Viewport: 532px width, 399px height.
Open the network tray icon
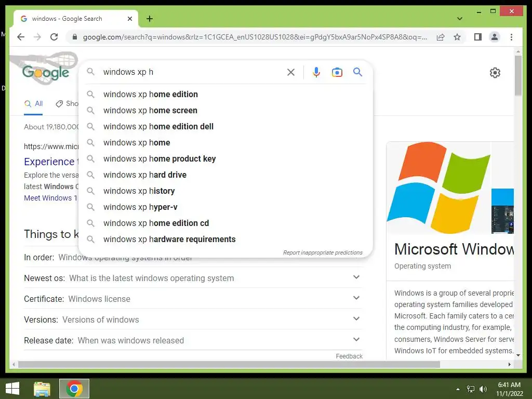pyautogui.click(x=471, y=389)
